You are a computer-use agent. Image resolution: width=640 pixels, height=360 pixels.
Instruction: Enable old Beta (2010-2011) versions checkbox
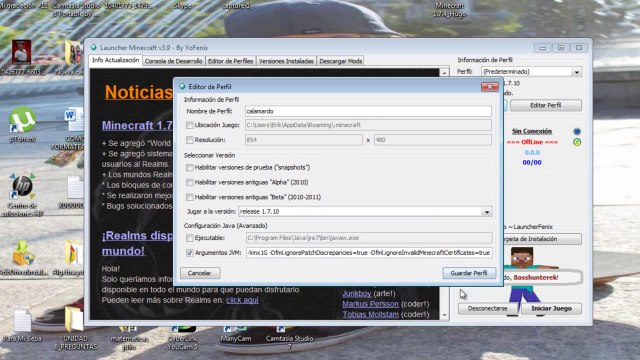pyautogui.click(x=189, y=197)
